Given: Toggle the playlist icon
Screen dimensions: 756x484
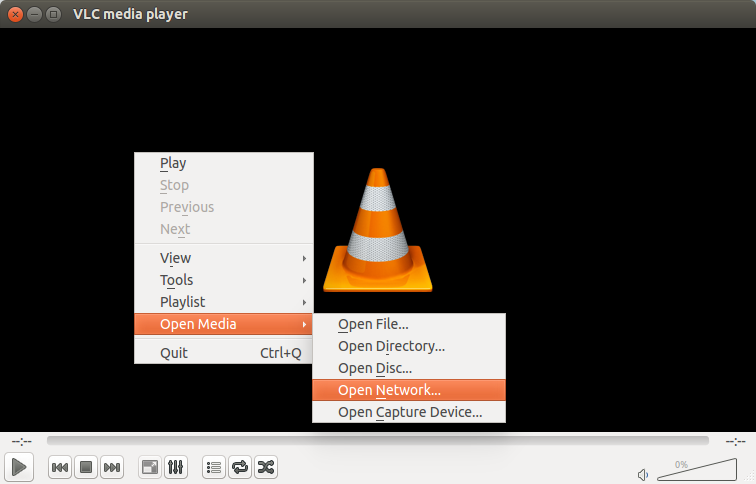Looking at the screenshot, I should [x=214, y=467].
